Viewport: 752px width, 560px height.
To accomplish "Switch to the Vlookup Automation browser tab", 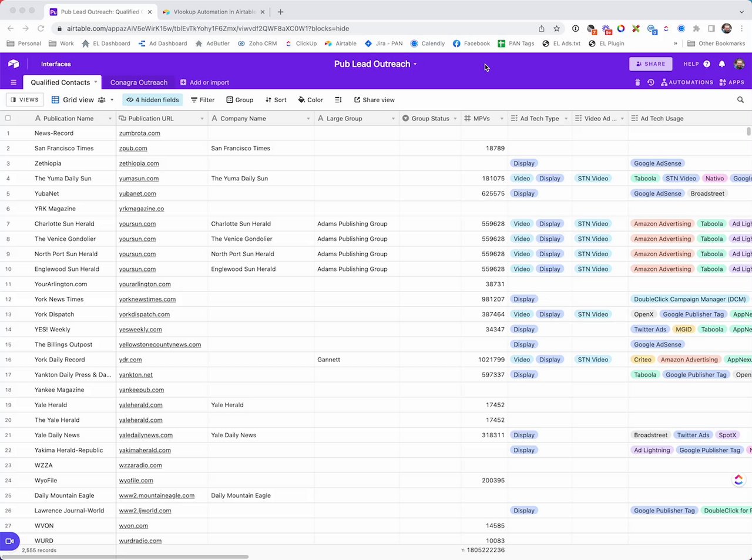I will (215, 12).
